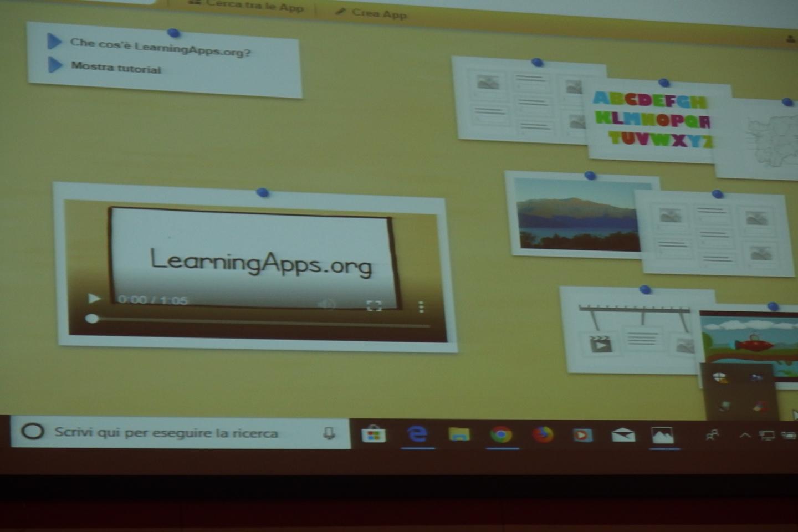Open the Windows Defender shield tray icon
798x532 pixels.
pos(720,378)
